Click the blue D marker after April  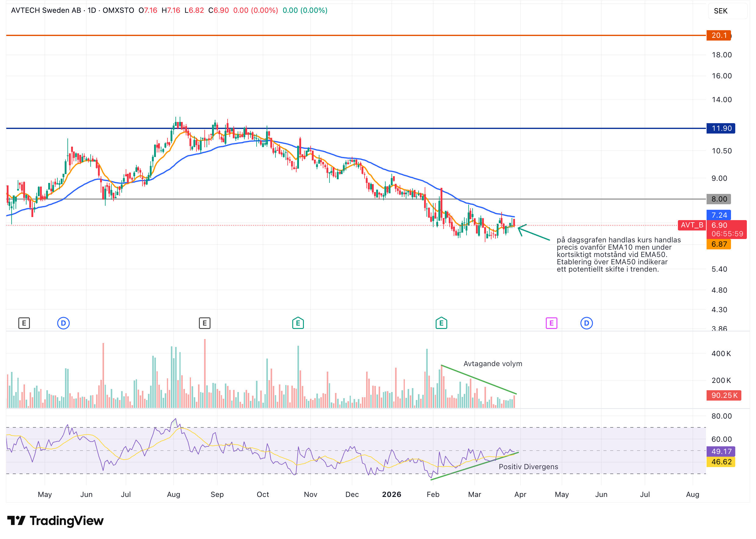click(x=587, y=323)
